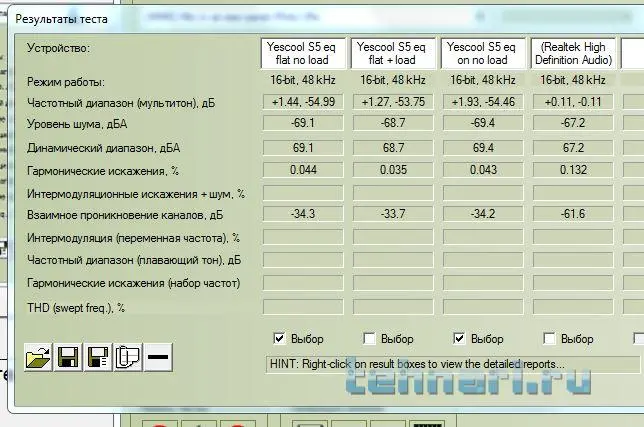Click harmonic distortion value 0.132

click(573, 170)
